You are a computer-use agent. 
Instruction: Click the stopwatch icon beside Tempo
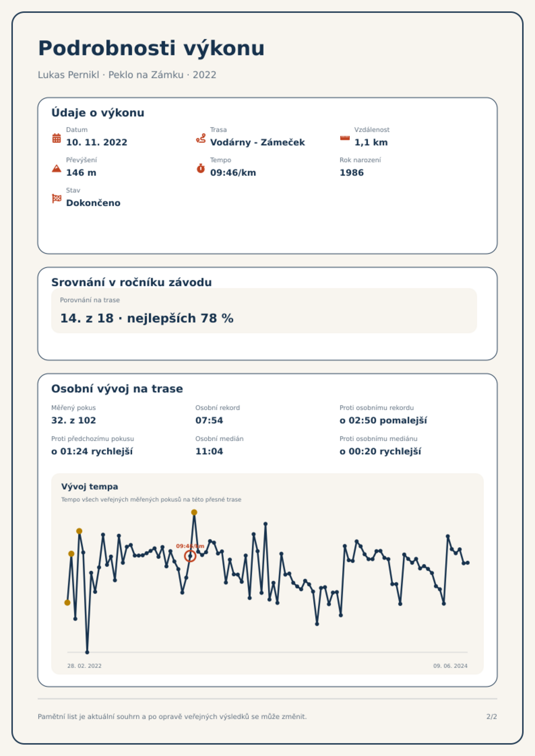point(201,168)
